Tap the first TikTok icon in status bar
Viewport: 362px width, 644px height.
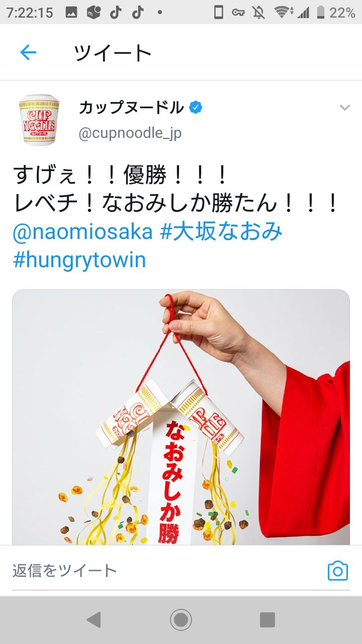116,13
